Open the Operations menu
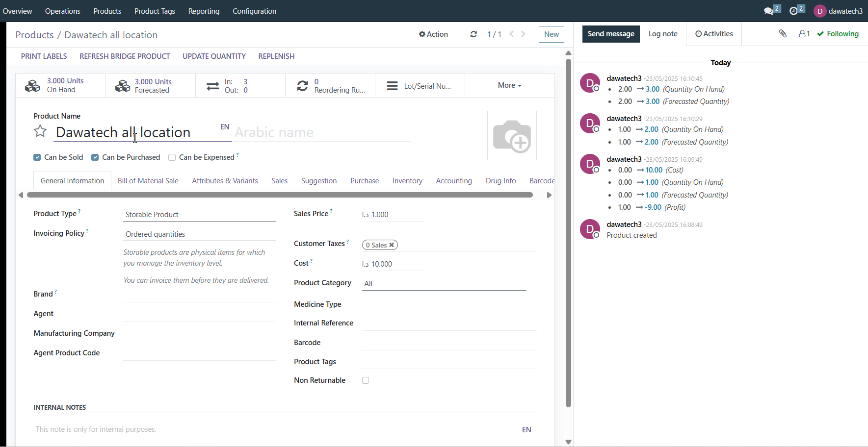 pos(62,11)
